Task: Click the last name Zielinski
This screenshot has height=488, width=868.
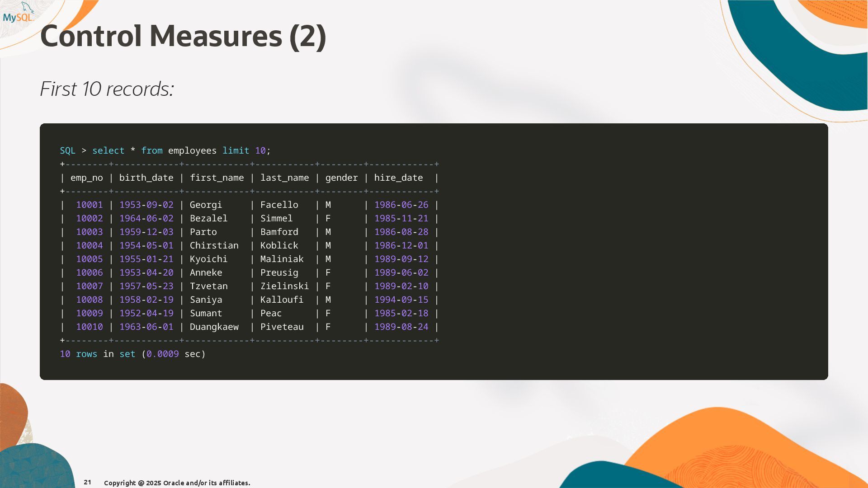Action: pos(284,286)
